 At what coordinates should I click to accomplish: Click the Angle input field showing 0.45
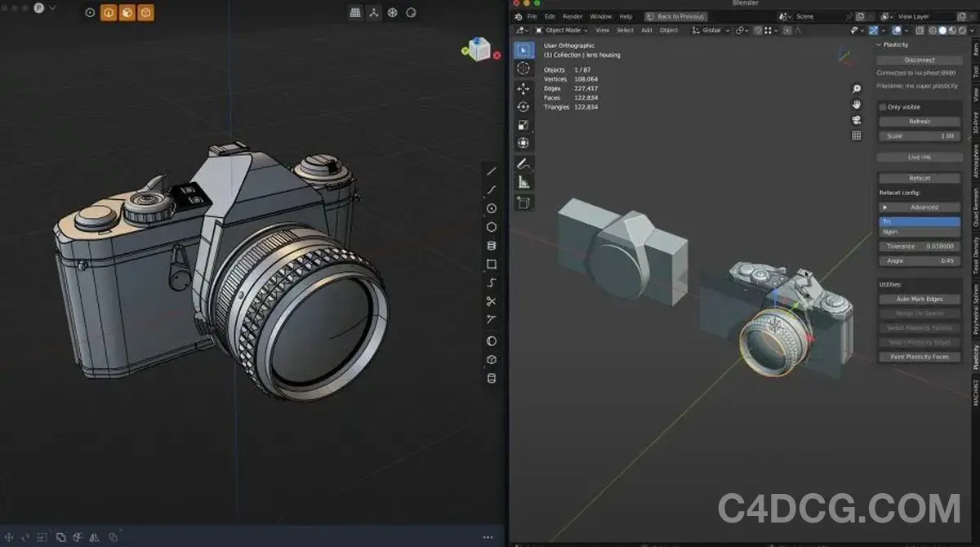pos(919,260)
